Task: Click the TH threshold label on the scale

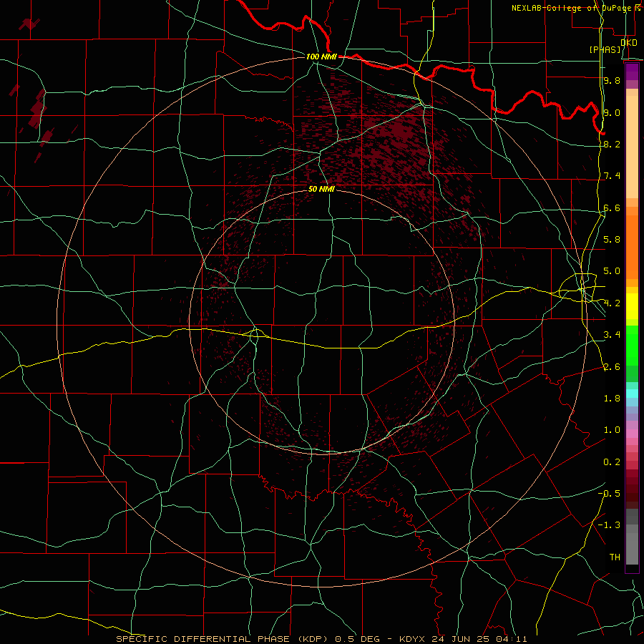Action: pyautogui.click(x=615, y=557)
